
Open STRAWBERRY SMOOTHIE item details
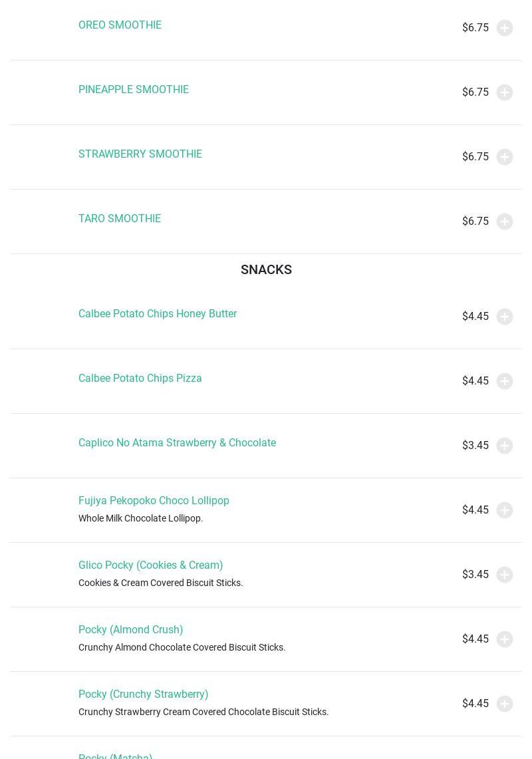point(140,154)
